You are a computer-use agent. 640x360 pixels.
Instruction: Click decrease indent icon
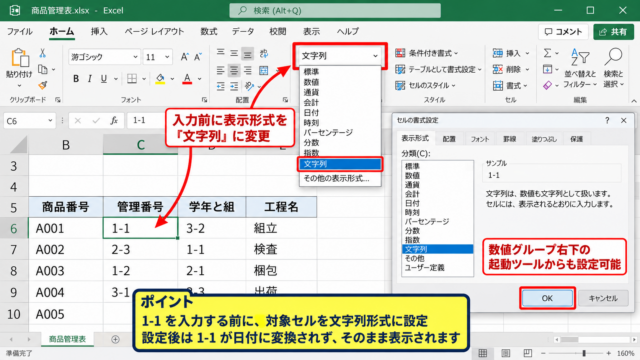pos(220,86)
